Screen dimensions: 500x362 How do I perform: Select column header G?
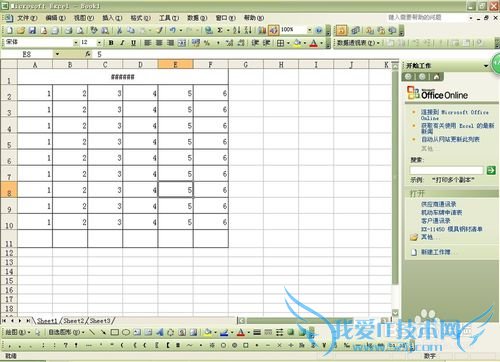(246, 65)
